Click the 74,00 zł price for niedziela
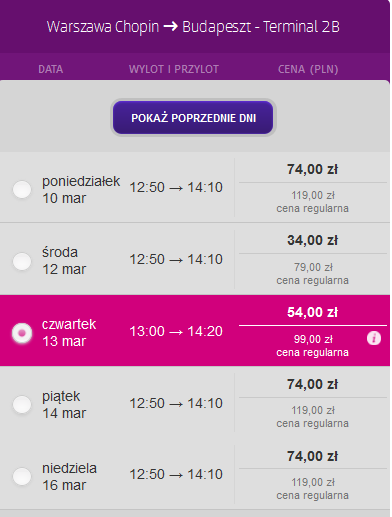Viewport: 392px width, 517px height. point(312,456)
